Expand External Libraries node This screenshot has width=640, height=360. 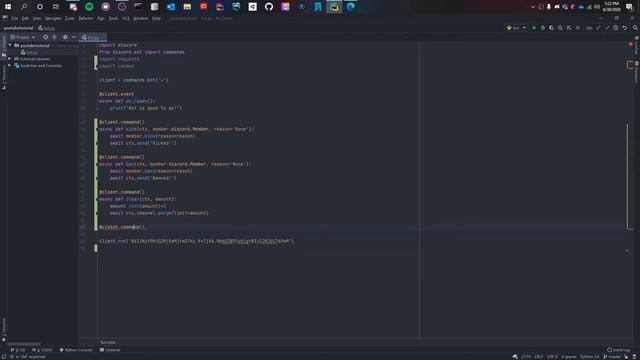pyautogui.click(x=10, y=59)
